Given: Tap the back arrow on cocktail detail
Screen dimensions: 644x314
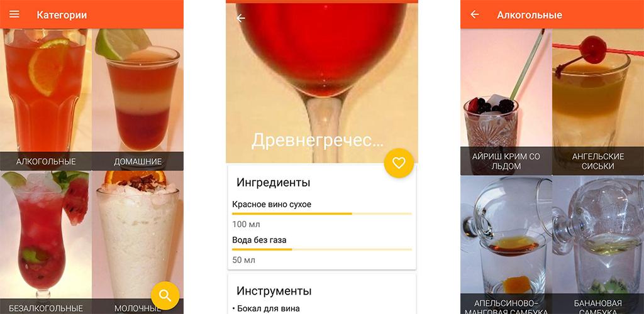Looking at the screenshot, I should (x=241, y=18).
